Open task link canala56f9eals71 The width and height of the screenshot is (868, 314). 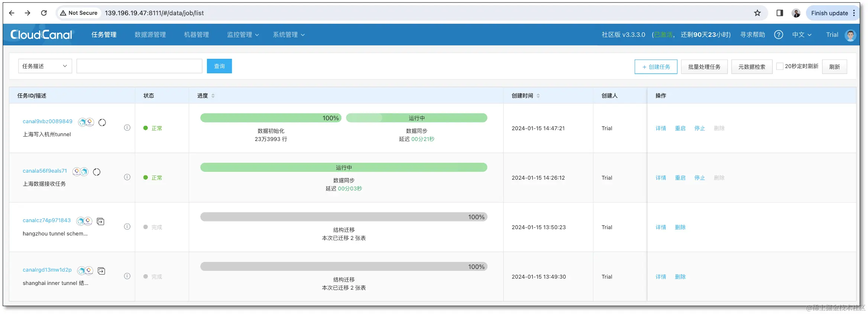click(x=45, y=171)
